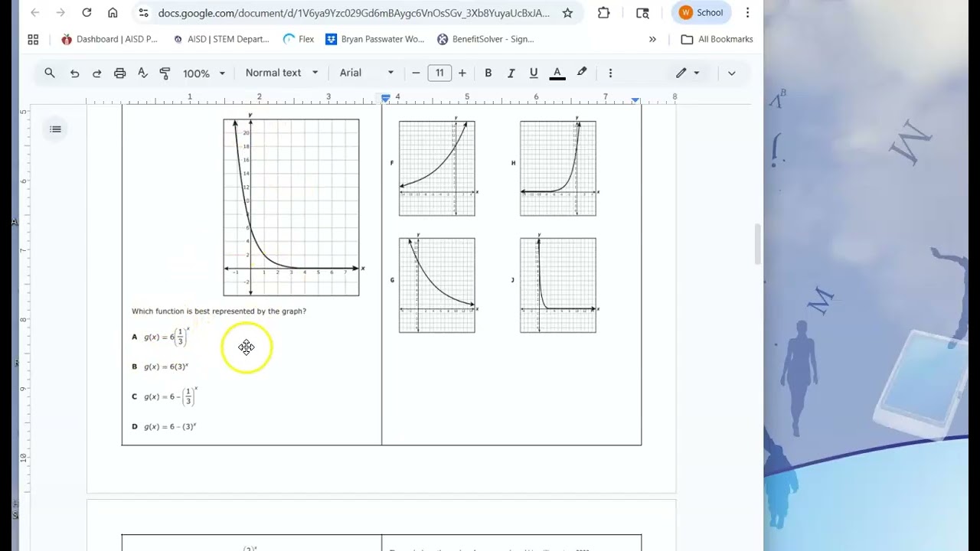
Task: Open the Normal text style dropdown
Action: coord(281,73)
